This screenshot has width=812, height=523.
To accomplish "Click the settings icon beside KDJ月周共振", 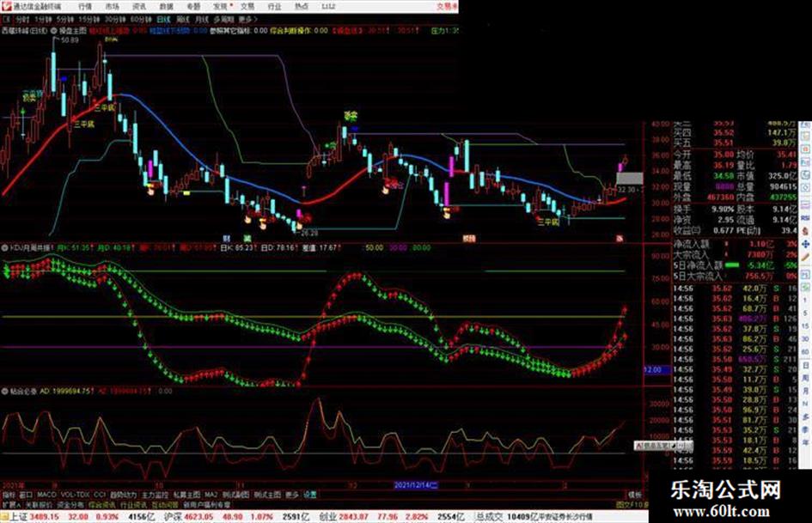I will [x=4, y=248].
